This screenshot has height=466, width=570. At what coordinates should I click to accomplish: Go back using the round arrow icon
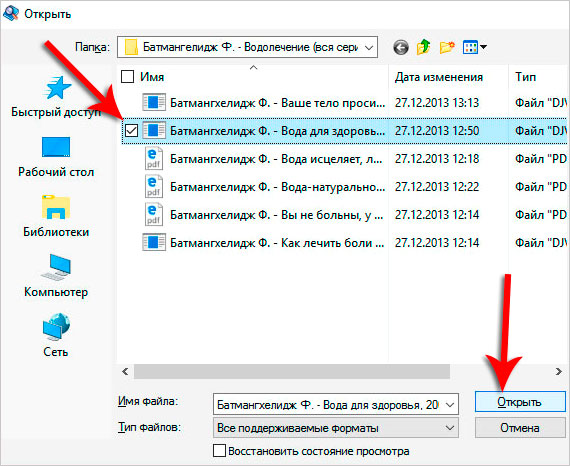click(401, 47)
